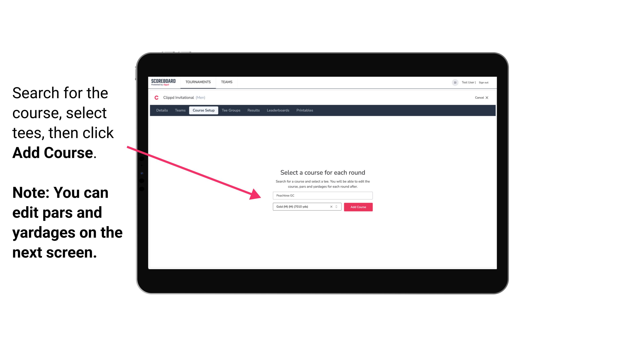644x346 pixels.
Task: Click the TEAMS navigation icon
Action: 226,82
